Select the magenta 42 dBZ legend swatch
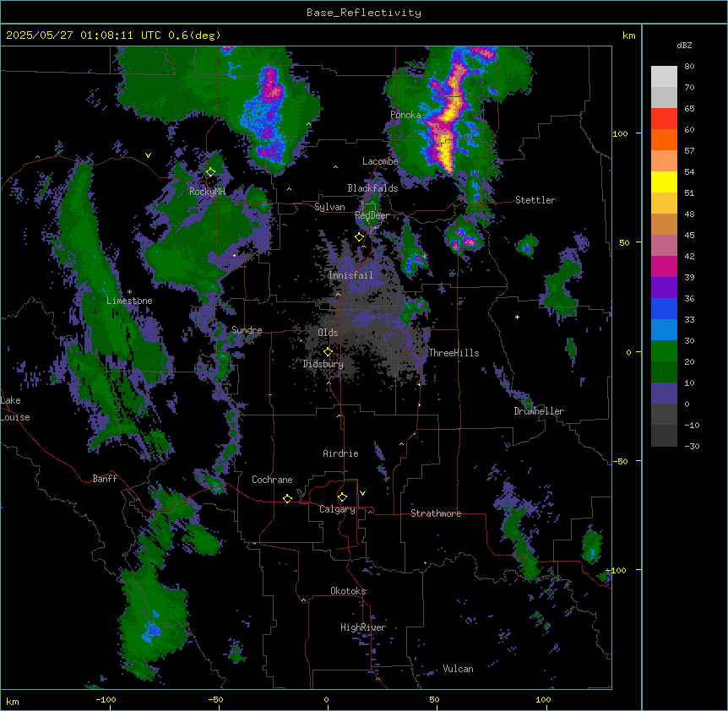728x711 pixels. (x=664, y=266)
